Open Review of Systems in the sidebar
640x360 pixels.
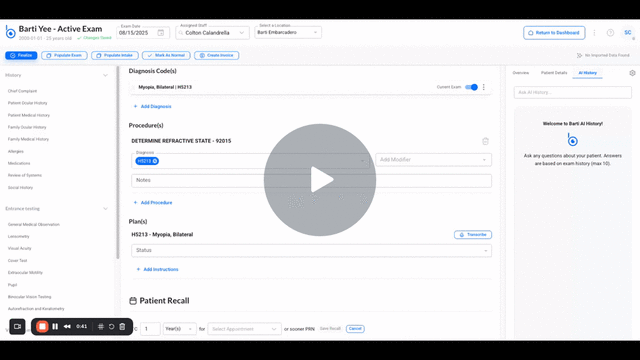coord(25,175)
